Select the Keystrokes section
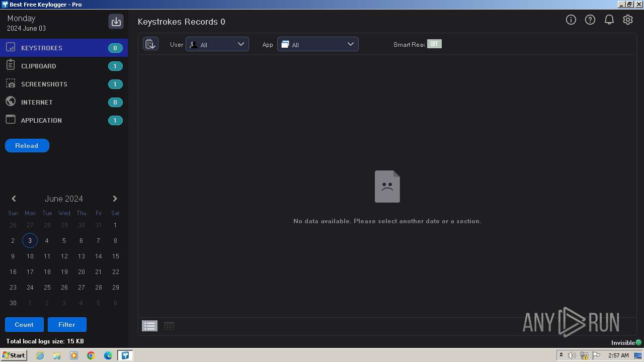The height and width of the screenshot is (362, 644). pos(64,48)
